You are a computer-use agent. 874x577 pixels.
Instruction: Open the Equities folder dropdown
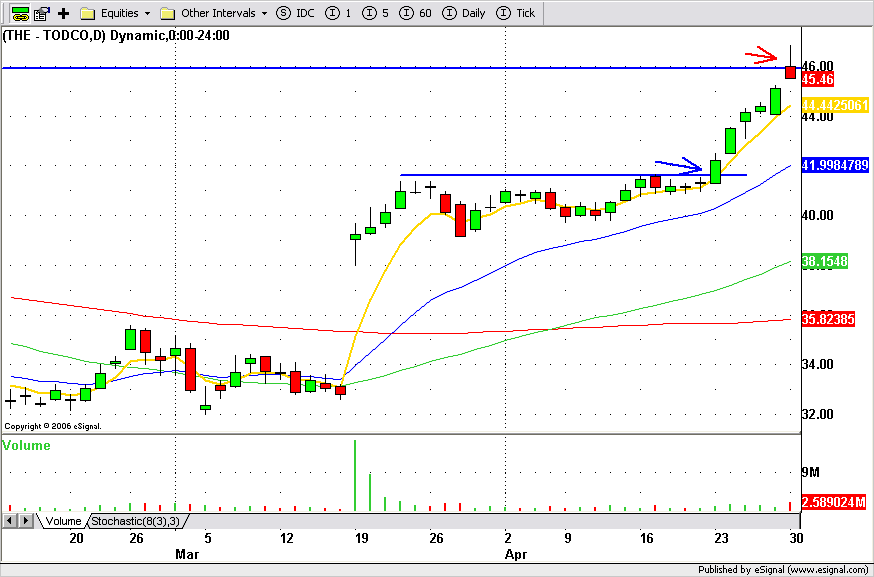(115, 13)
